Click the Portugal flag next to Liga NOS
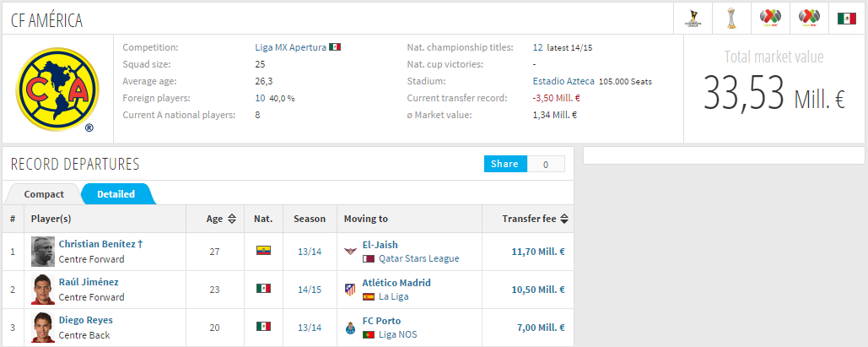Viewport: 868px width, 347px height. click(x=368, y=335)
